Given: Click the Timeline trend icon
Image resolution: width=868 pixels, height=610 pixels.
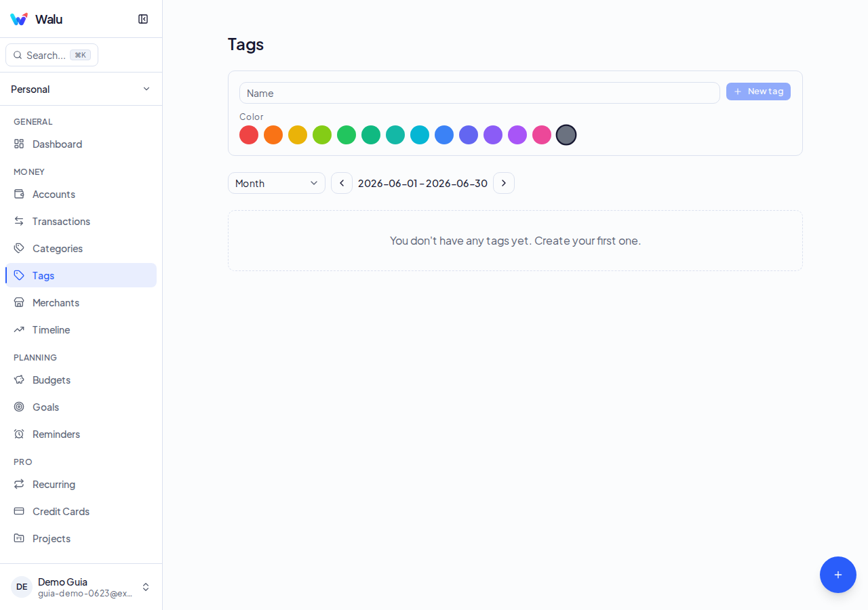Looking at the screenshot, I should [19, 329].
